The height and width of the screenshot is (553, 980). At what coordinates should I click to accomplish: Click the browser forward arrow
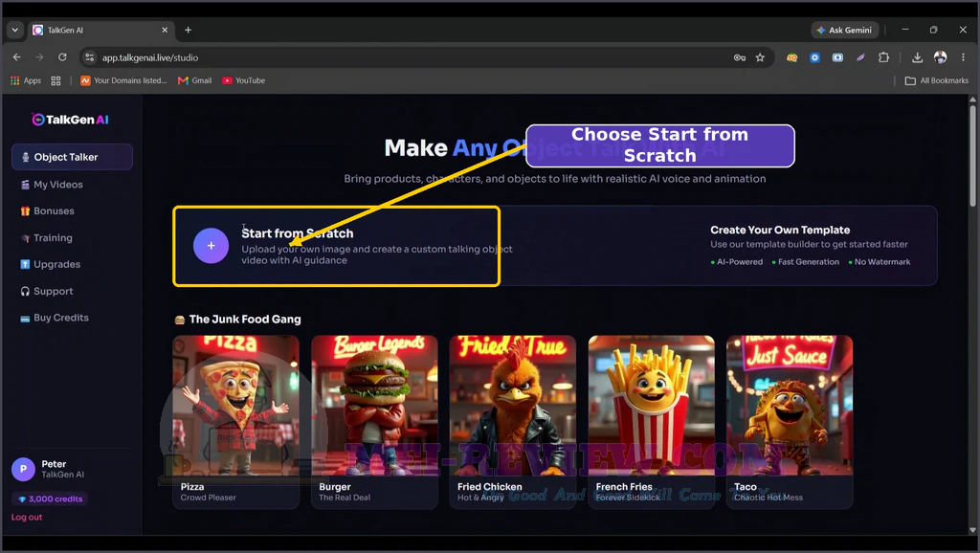(x=39, y=57)
